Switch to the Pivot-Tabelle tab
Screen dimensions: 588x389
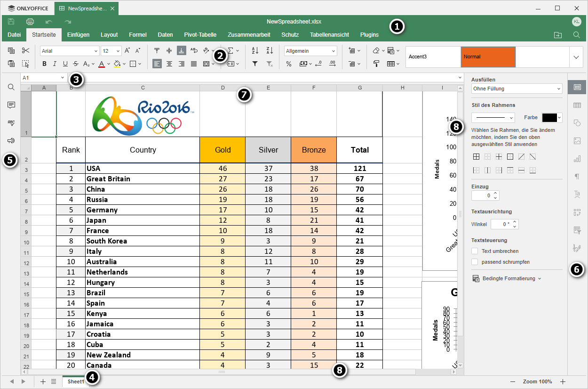point(200,35)
